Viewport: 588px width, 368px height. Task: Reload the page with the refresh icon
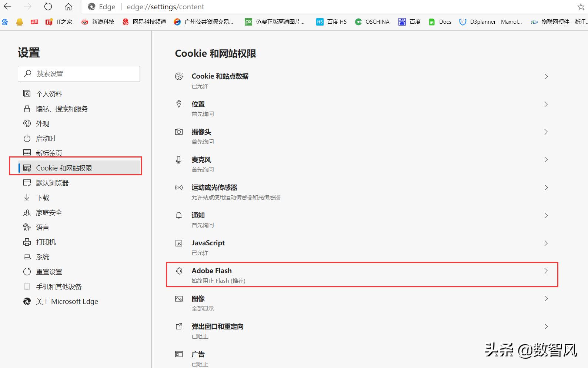(48, 7)
